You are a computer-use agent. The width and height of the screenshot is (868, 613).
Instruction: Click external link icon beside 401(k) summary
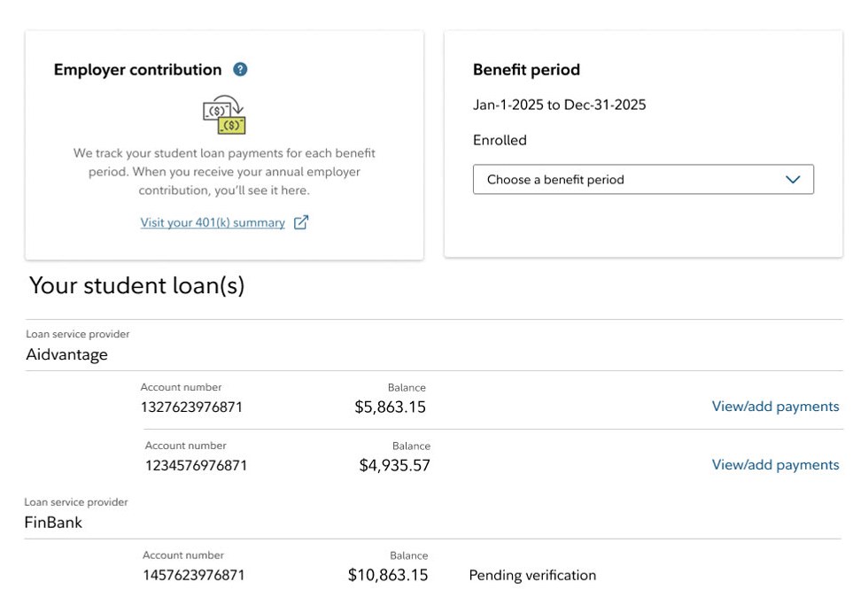point(300,222)
